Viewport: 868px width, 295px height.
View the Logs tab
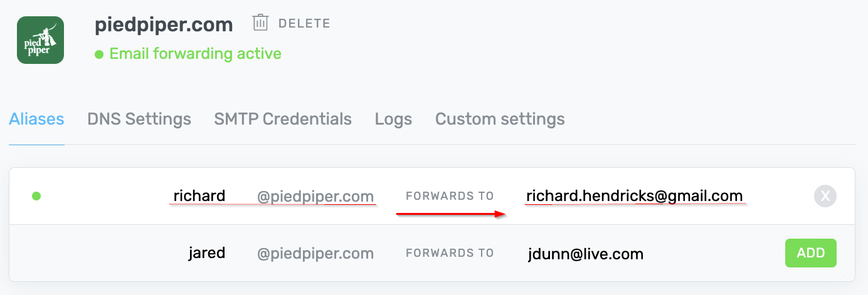(x=393, y=119)
